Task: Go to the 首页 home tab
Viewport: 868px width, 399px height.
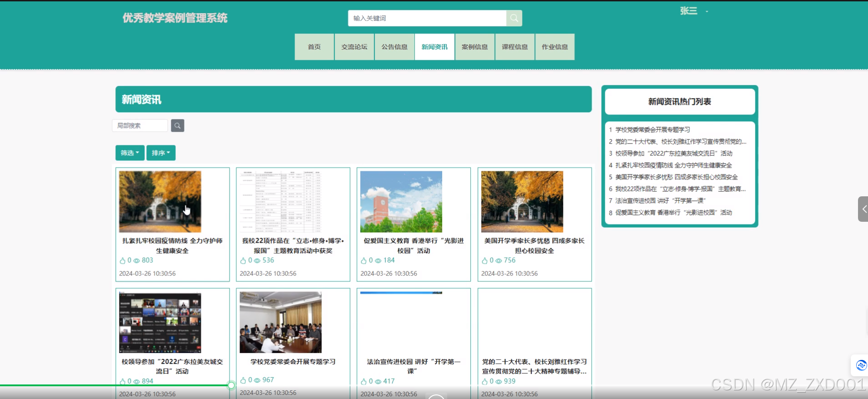Action: [x=314, y=47]
